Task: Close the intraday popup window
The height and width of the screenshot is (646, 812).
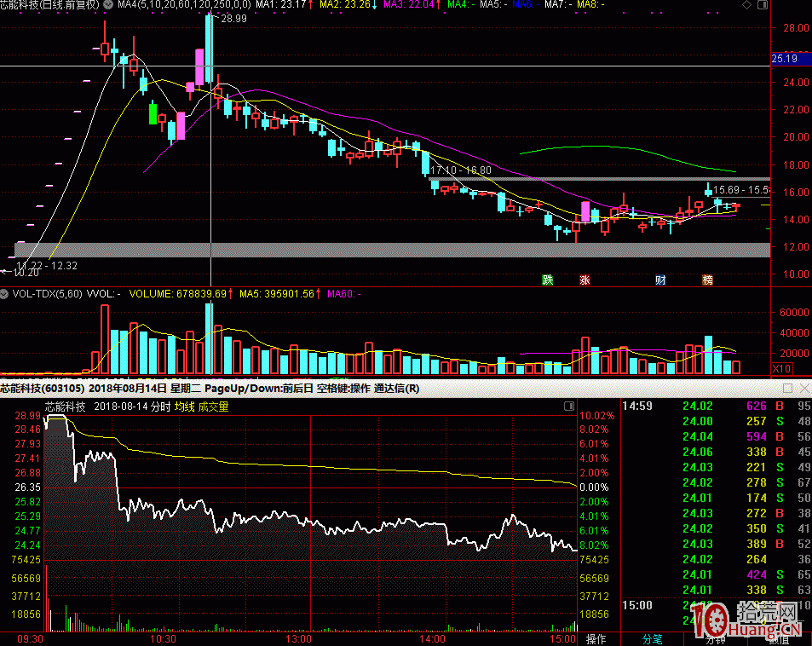Action: [x=803, y=389]
